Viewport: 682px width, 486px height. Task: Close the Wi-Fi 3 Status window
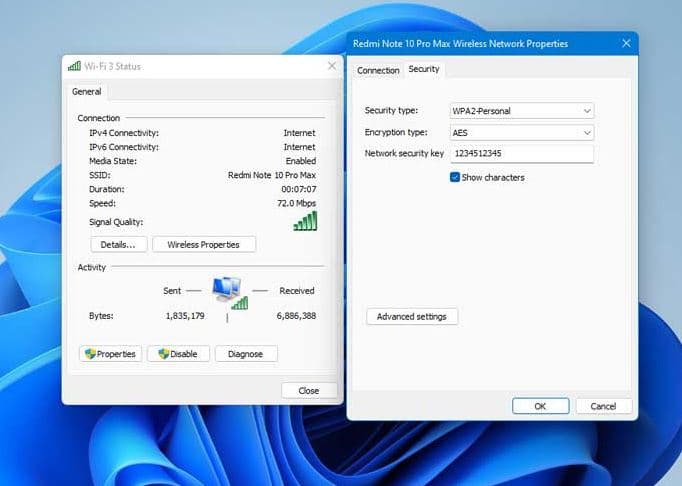pyautogui.click(x=332, y=66)
